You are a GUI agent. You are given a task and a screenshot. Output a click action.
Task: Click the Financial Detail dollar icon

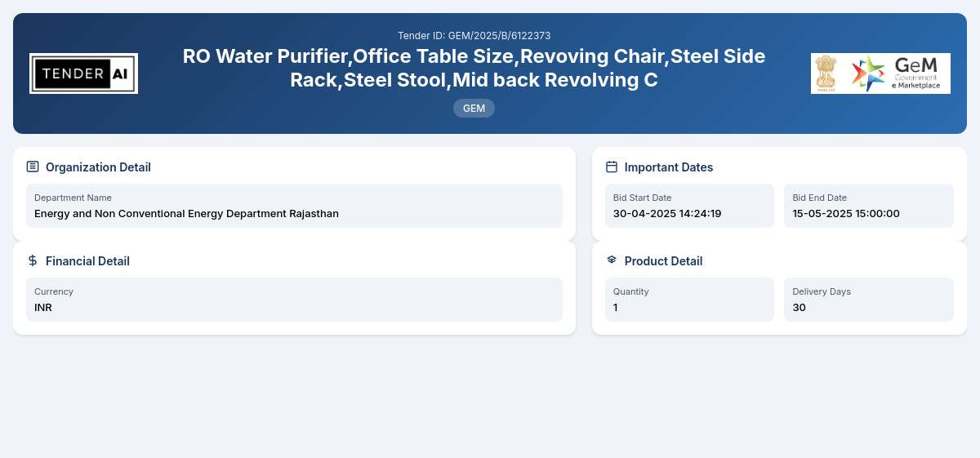point(33,260)
